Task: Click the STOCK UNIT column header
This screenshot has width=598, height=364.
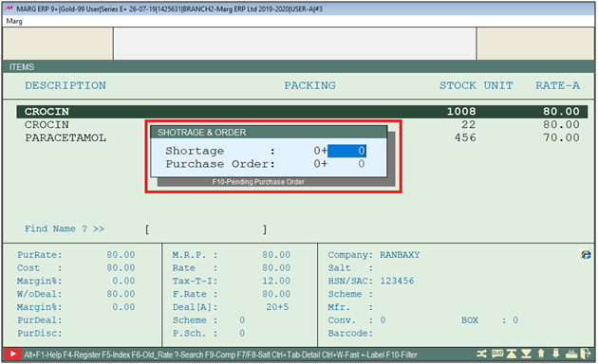Action: (x=476, y=85)
